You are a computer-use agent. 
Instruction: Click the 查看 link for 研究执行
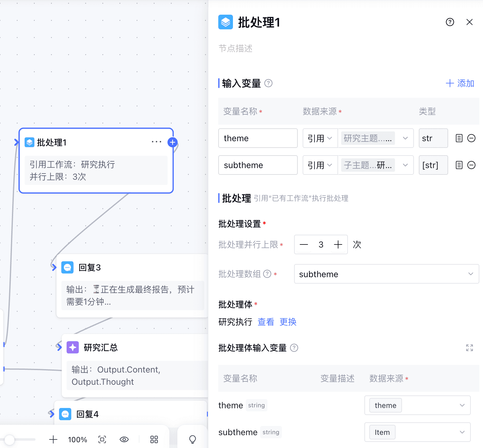pos(266,322)
